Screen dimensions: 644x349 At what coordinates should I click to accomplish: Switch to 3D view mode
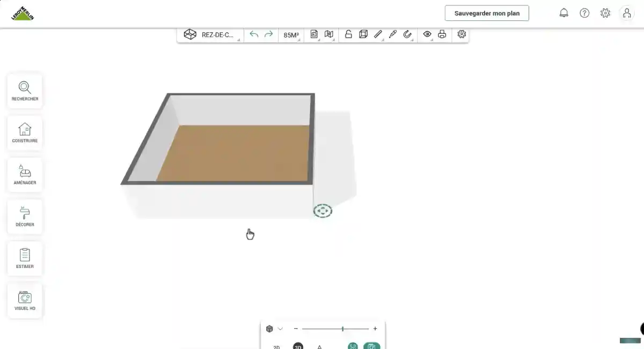[x=298, y=346]
